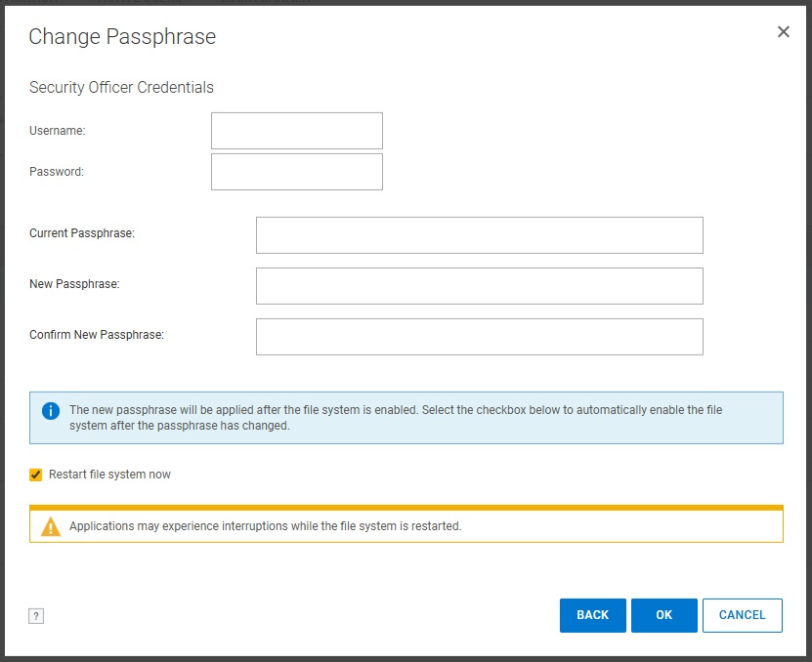812x662 pixels.
Task: Click the OK button
Action: click(x=663, y=615)
